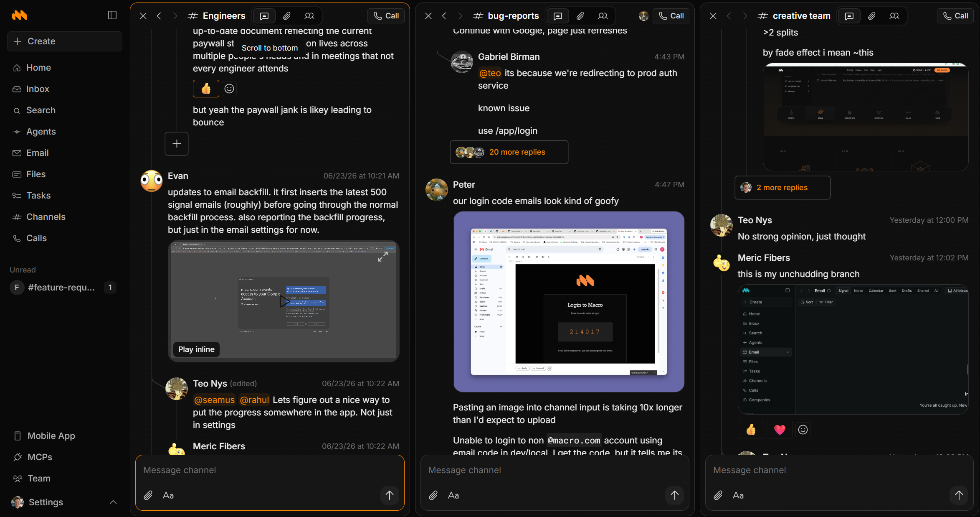Toggle thumbs up reaction in Engineers
The height and width of the screenshot is (517, 980).
pos(206,89)
